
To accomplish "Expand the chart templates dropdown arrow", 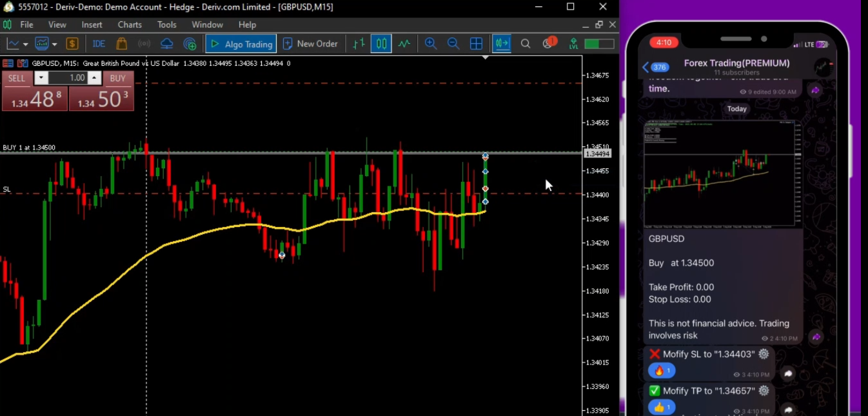I will pyautogui.click(x=54, y=45).
